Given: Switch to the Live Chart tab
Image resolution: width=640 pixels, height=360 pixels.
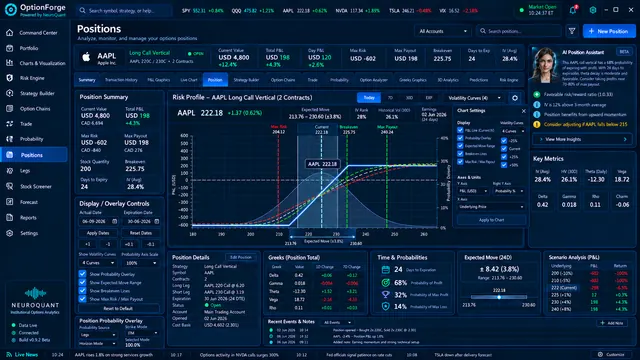Looking at the screenshot, I should tap(189, 80).
